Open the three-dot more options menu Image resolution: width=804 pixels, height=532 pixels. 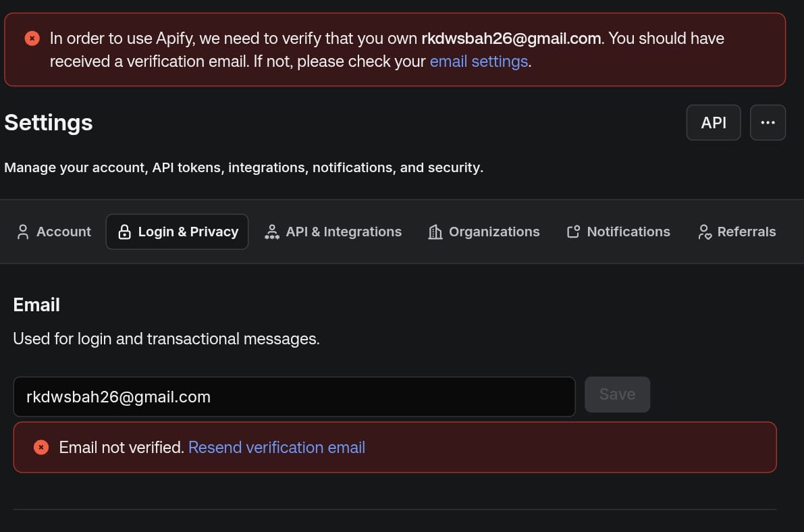coord(768,123)
